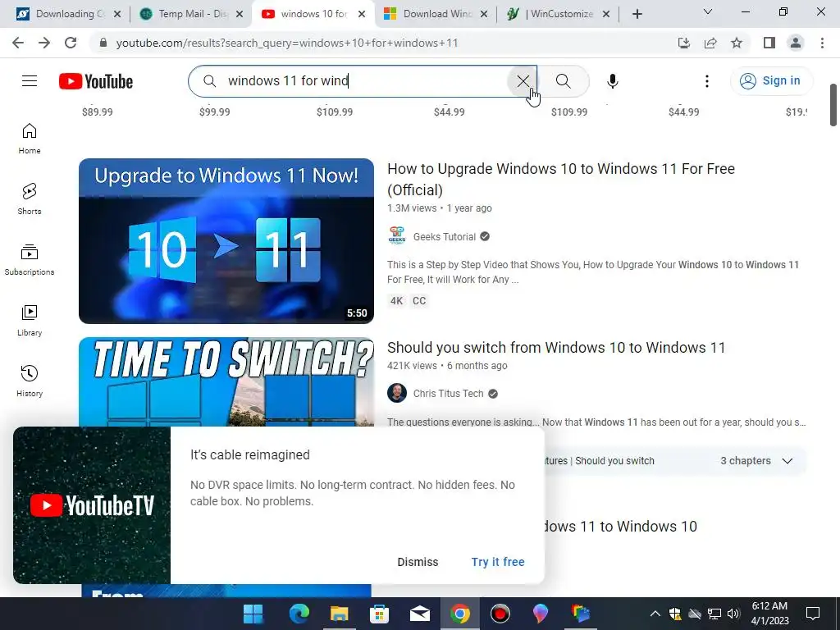840x630 pixels.
Task: Open a new browser tab
Action: (x=637, y=14)
